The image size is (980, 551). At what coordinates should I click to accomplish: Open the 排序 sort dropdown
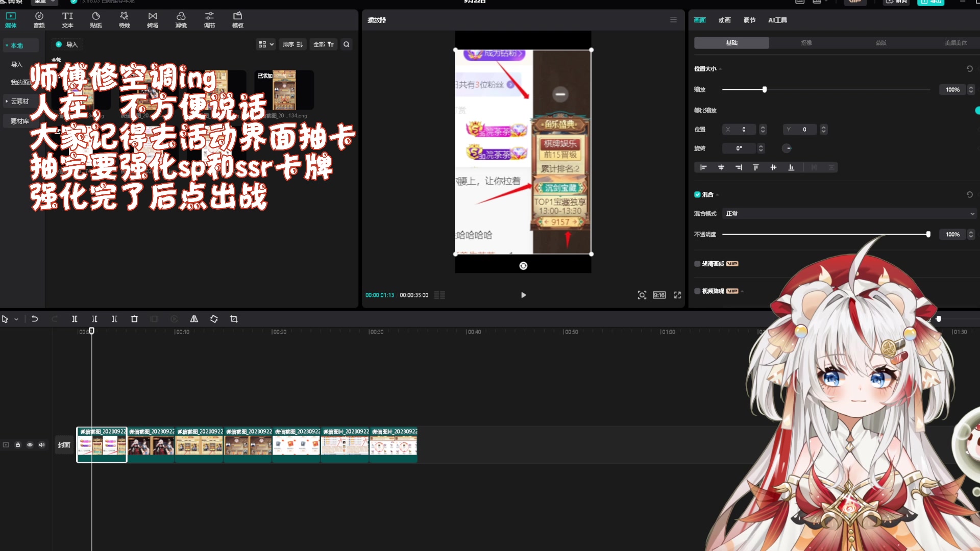(293, 44)
